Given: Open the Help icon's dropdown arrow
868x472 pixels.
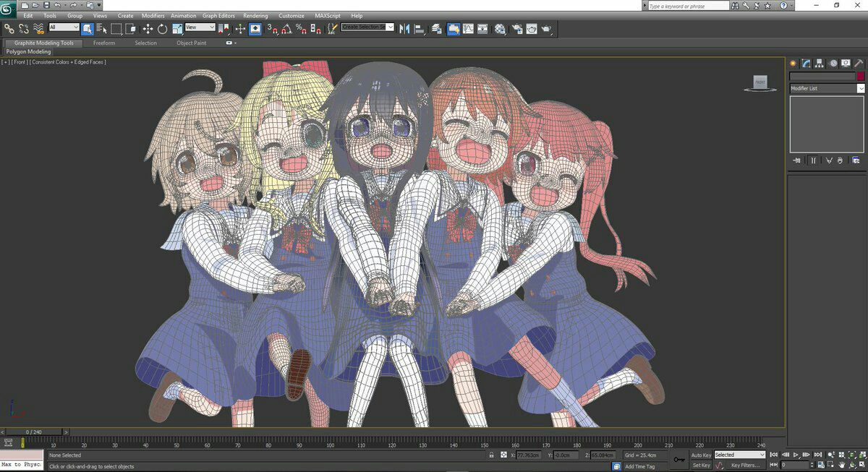Looking at the screenshot, I should [792, 5].
